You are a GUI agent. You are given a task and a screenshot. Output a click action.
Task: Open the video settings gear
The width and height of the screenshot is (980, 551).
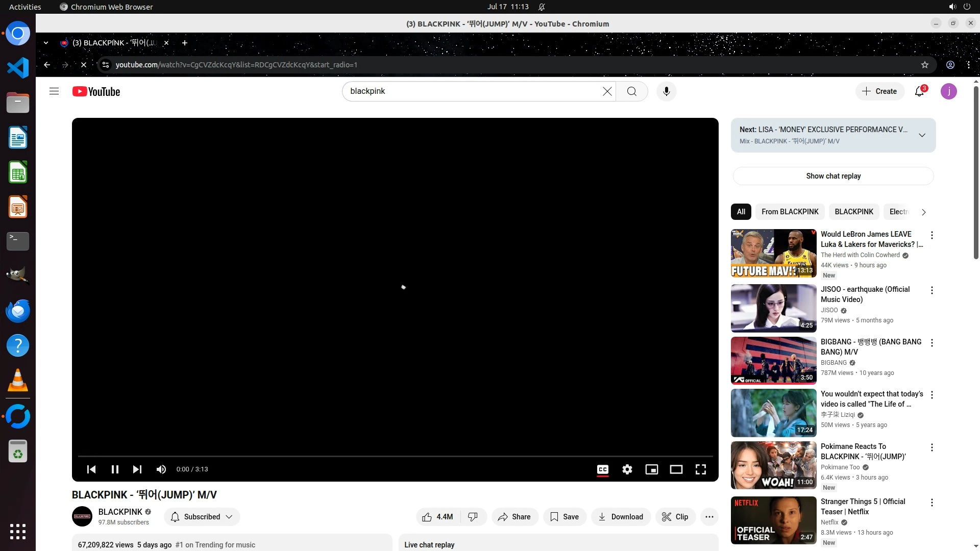point(627,469)
